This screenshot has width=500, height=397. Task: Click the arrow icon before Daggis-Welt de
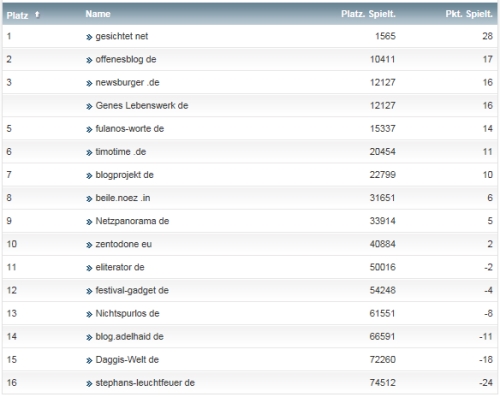click(x=89, y=360)
